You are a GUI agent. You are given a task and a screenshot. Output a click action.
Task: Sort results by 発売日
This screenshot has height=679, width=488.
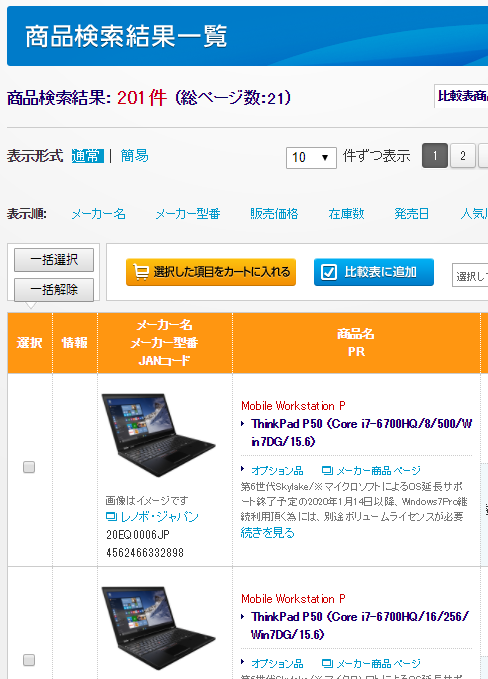coord(411,213)
